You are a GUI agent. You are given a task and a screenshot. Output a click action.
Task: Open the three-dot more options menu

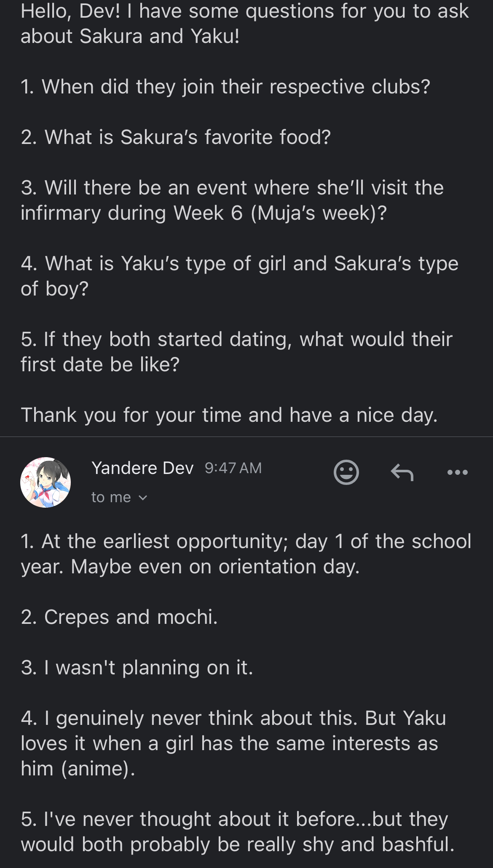pos(458,472)
